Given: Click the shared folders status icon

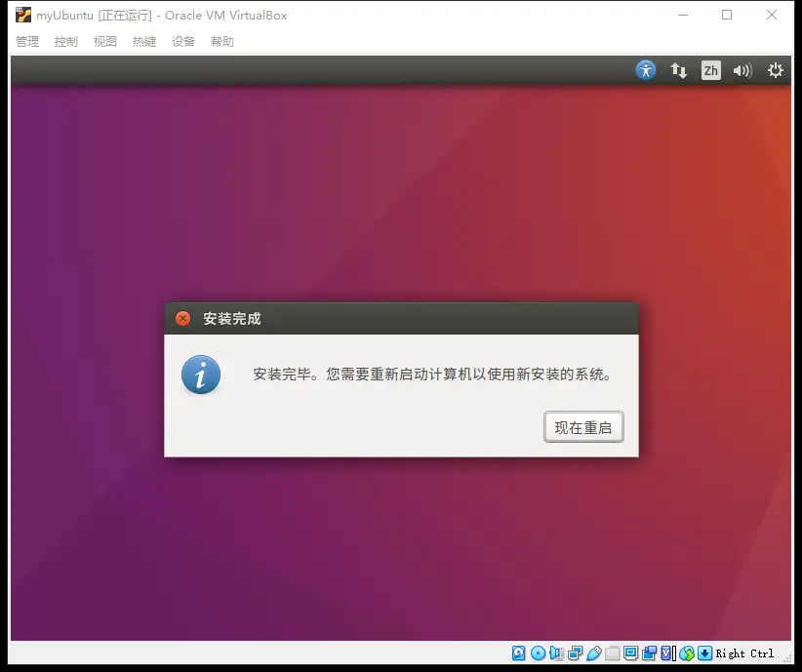Looking at the screenshot, I should (613, 653).
